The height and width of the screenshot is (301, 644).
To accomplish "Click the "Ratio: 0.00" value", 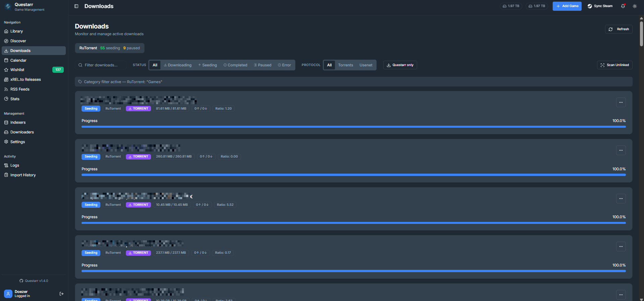I will point(229,157).
